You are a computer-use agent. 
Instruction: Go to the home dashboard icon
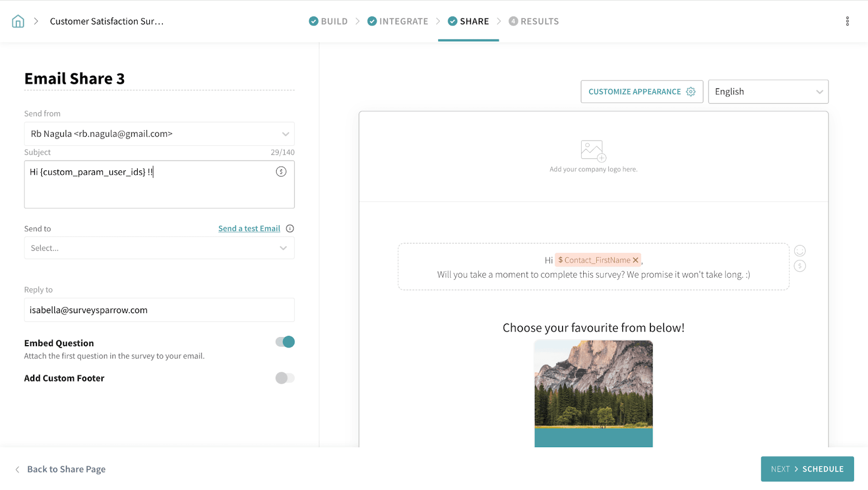(18, 21)
